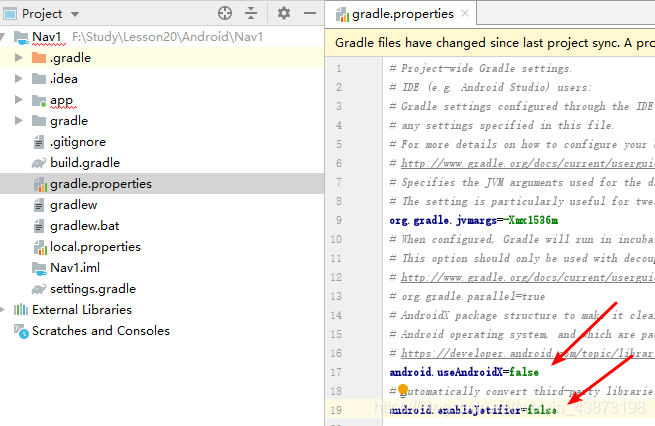Click the yellow intention lightbulb on line 18

tap(403, 390)
